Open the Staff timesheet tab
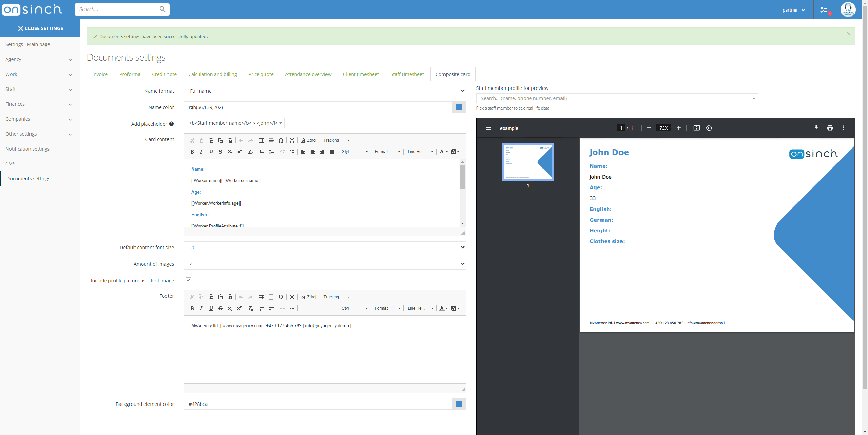868x435 pixels. click(x=407, y=74)
